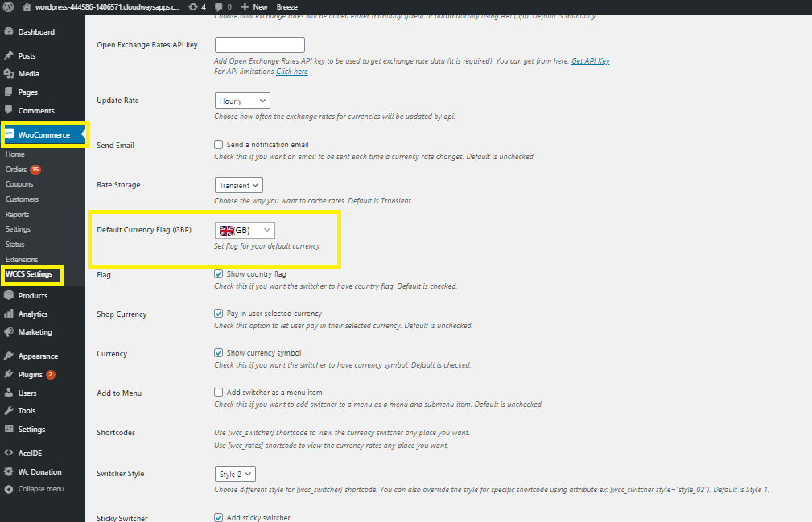Open the site name link in admin bar
This screenshot has height=522, width=812.
coord(108,7)
